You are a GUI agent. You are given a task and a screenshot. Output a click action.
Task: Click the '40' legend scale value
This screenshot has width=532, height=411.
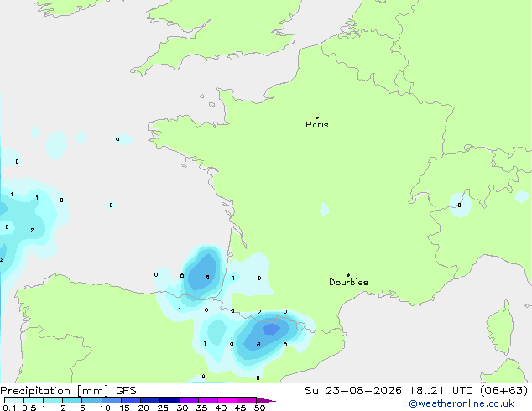(221, 408)
